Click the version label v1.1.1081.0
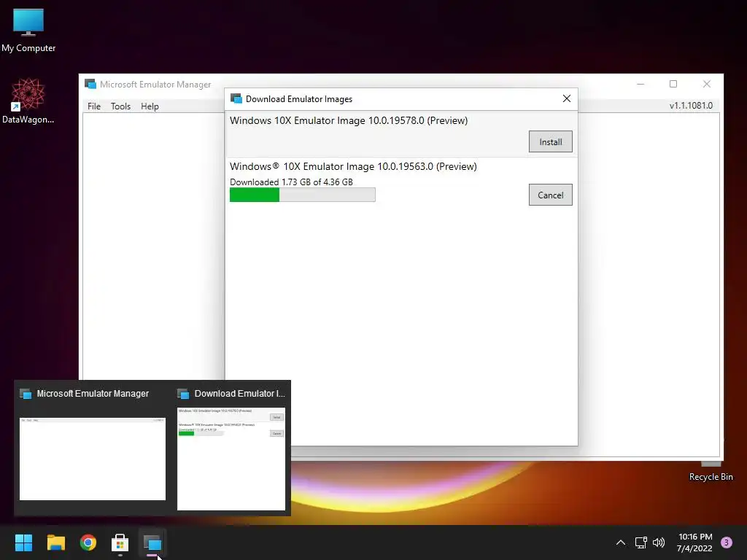Viewport: 747px width, 560px height. [691, 105]
